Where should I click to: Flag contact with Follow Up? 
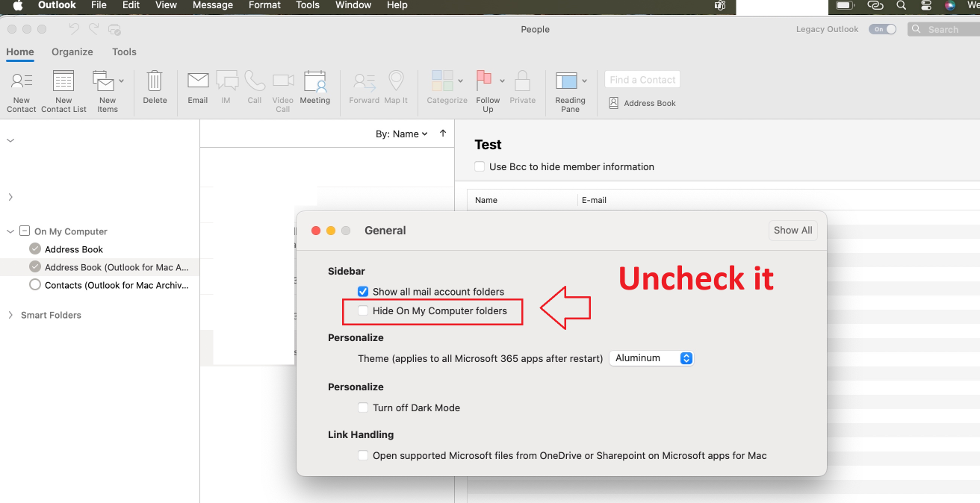(x=488, y=92)
